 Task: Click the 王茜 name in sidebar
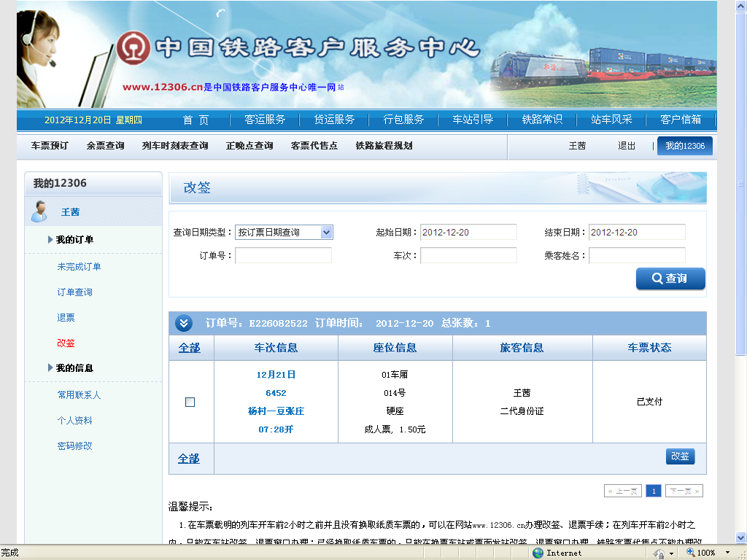click(x=70, y=212)
